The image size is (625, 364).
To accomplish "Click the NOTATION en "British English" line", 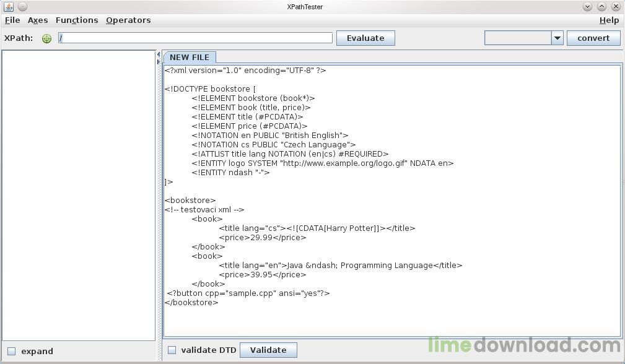I will [270, 136].
